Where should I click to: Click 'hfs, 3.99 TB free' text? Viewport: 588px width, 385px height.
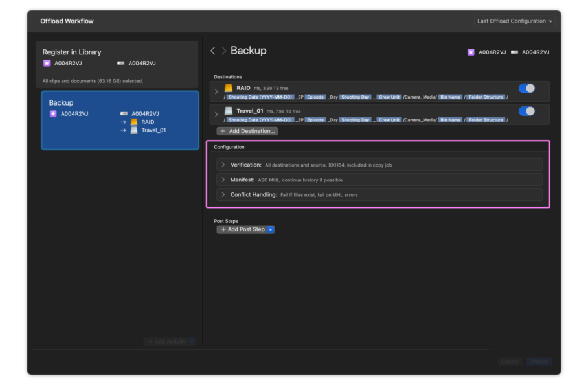pos(271,89)
